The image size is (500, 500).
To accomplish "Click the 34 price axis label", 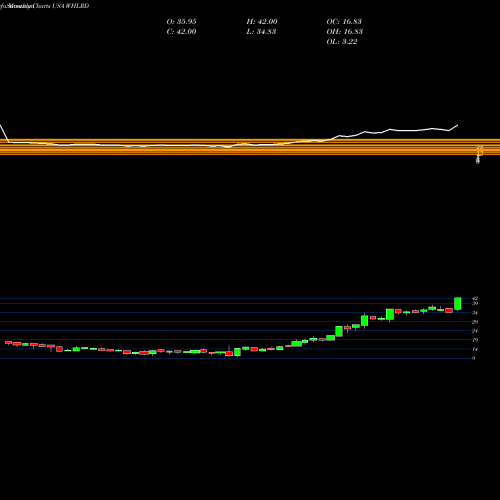I will point(475,313).
